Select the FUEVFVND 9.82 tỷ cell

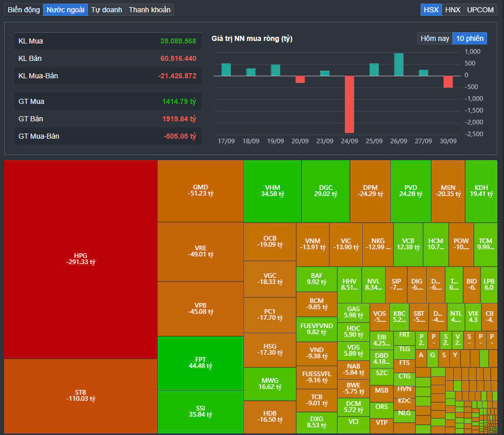tap(317, 329)
